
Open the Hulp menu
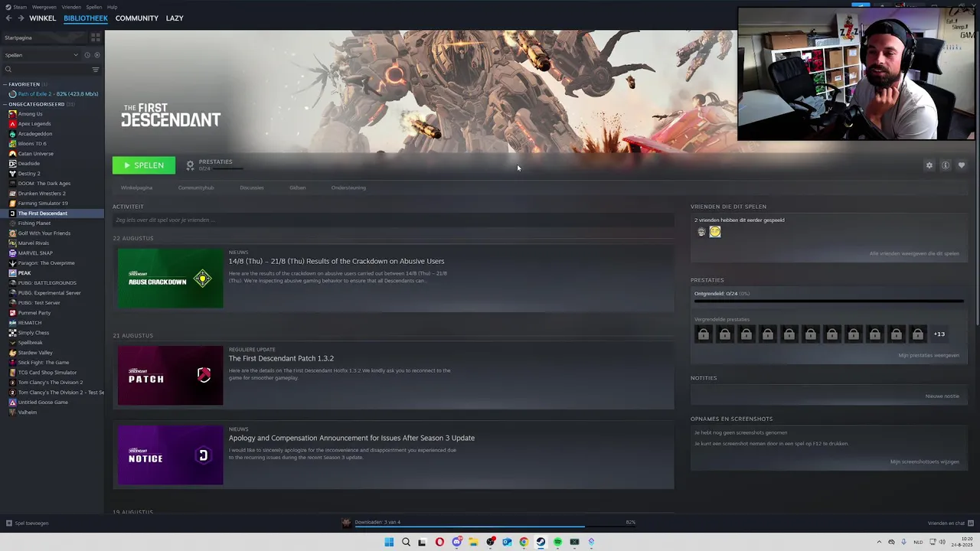pos(113,7)
